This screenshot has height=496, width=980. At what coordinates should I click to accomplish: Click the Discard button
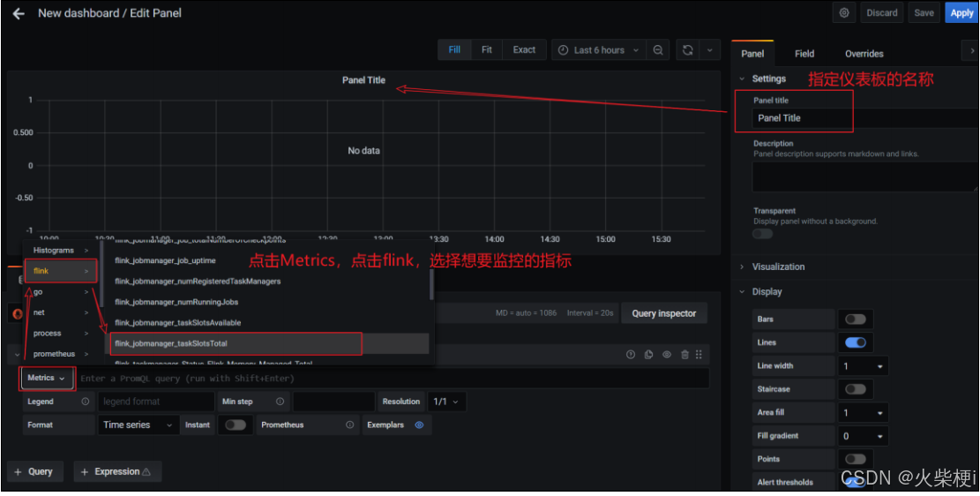(x=882, y=12)
